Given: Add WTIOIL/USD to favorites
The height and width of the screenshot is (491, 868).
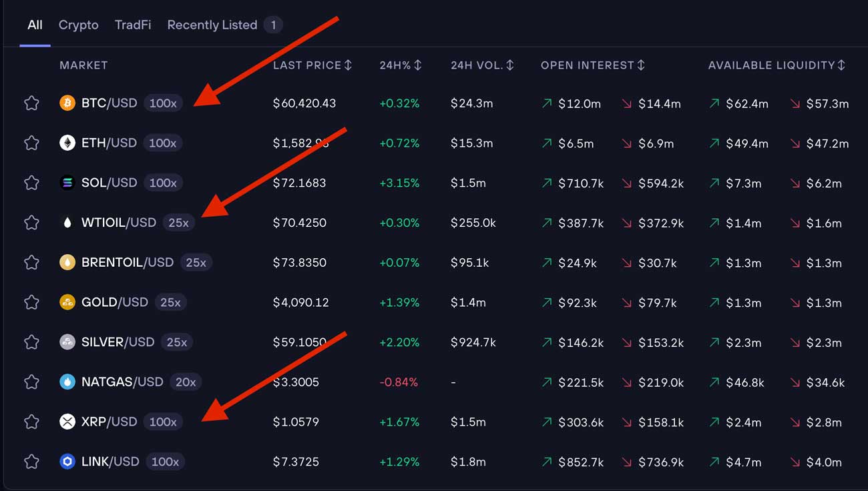Looking at the screenshot, I should tap(31, 223).
